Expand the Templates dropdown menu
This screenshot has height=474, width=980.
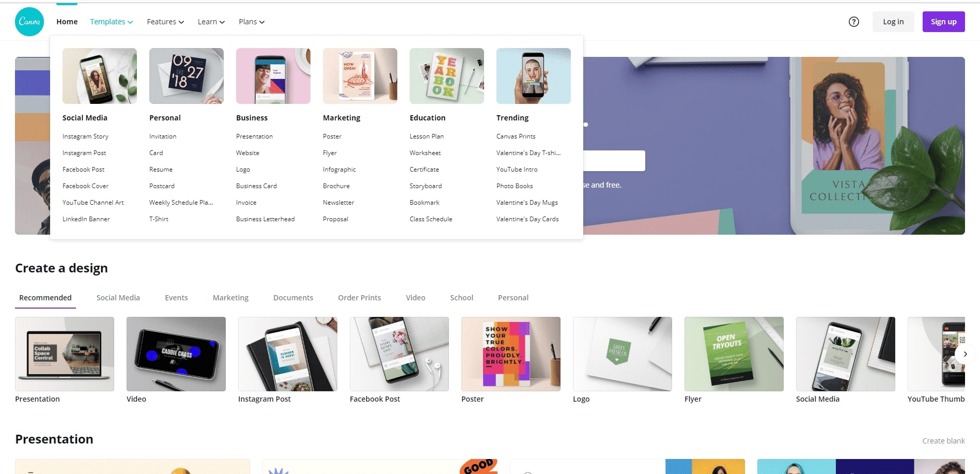pos(112,22)
